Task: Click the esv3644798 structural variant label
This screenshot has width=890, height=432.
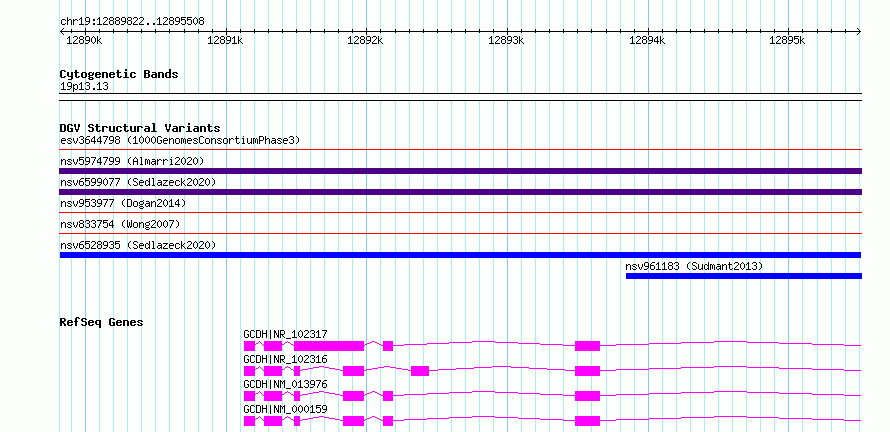Action: pos(180,140)
